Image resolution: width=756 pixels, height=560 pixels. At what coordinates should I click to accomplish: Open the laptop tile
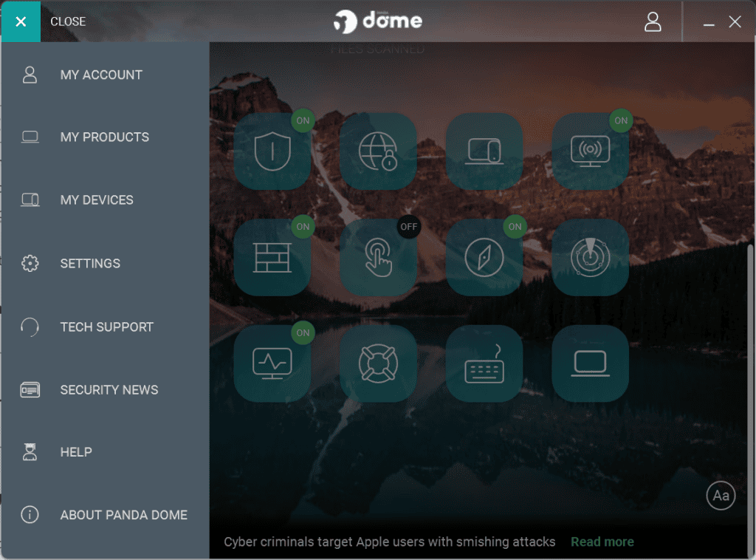coord(591,363)
